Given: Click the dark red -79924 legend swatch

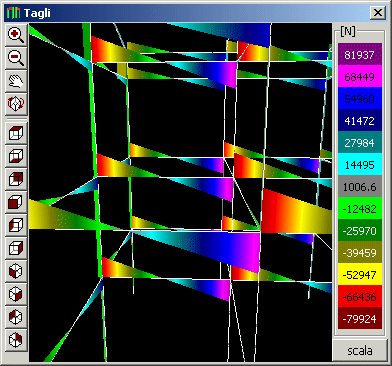Looking at the screenshot, I should [360, 318].
